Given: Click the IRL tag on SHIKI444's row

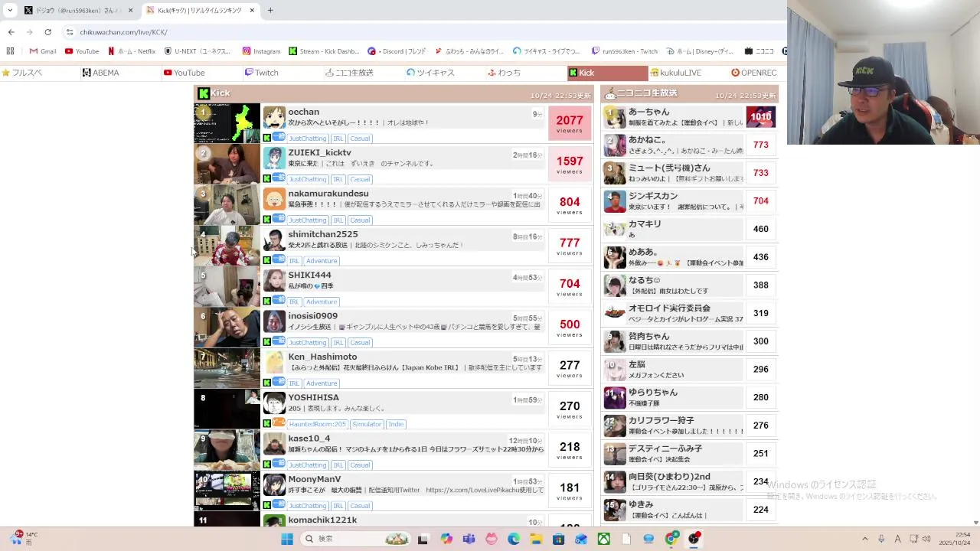Looking at the screenshot, I should point(294,302).
